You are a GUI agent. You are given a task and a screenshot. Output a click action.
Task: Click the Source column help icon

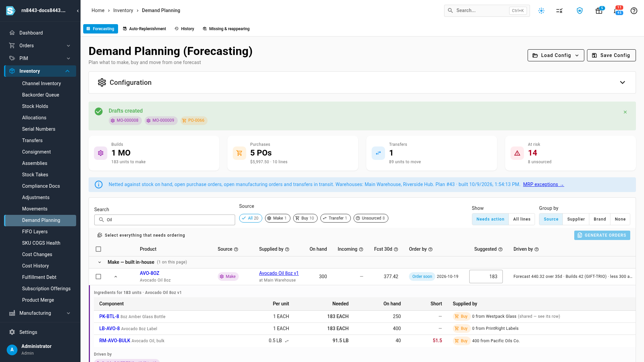[236, 249]
